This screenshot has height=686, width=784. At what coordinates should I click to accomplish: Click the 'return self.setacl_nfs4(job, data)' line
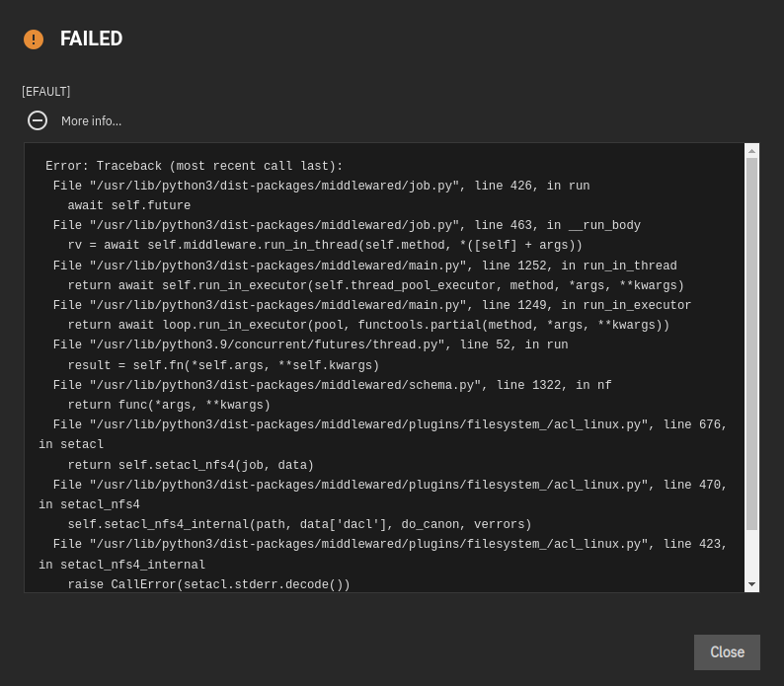[191, 465]
